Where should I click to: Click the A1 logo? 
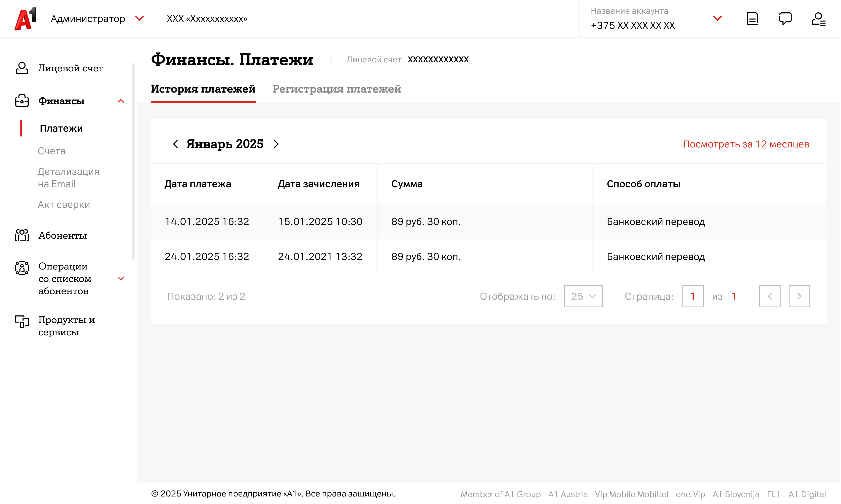pyautogui.click(x=25, y=19)
